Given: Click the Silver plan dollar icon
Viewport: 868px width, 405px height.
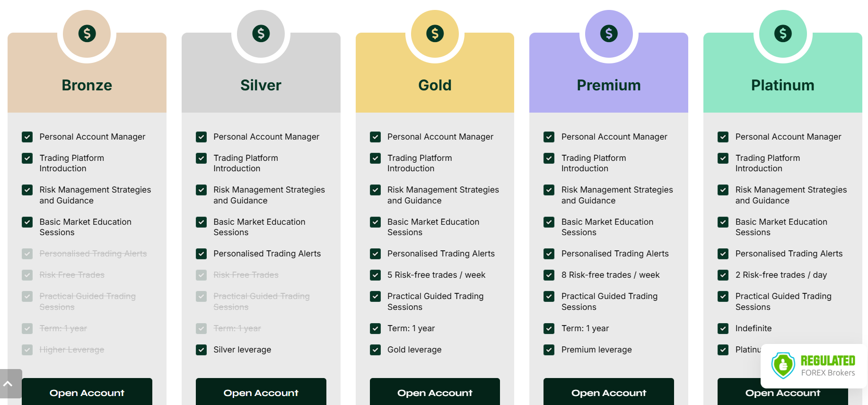Looking at the screenshot, I should click(x=261, y=34).
